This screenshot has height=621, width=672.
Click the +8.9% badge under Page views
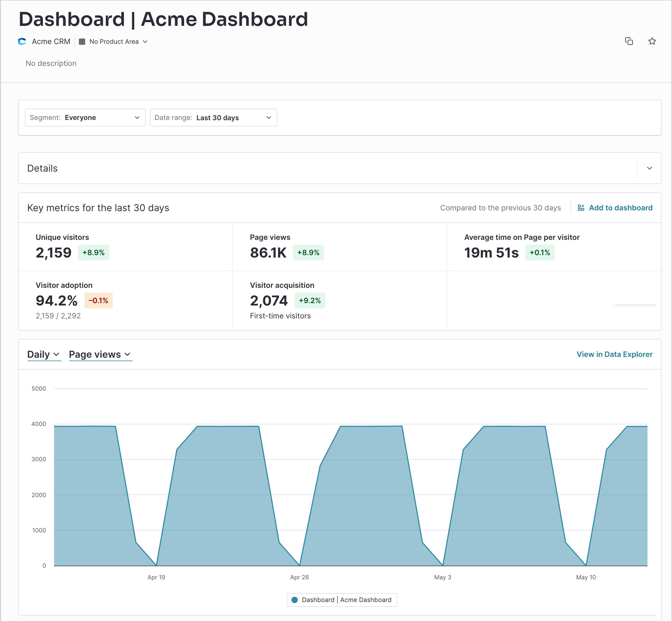point(308,252)
